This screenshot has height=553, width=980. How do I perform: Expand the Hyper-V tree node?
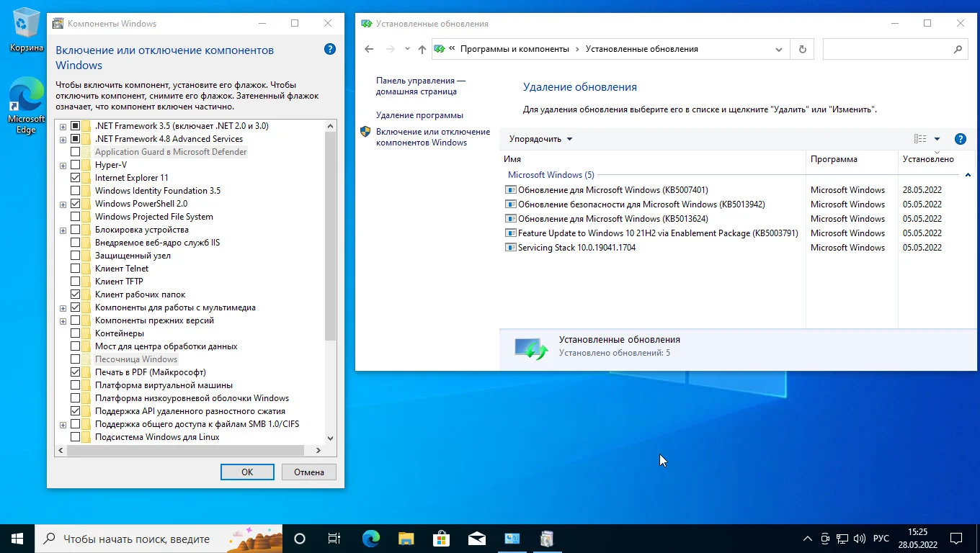point(63,165)
